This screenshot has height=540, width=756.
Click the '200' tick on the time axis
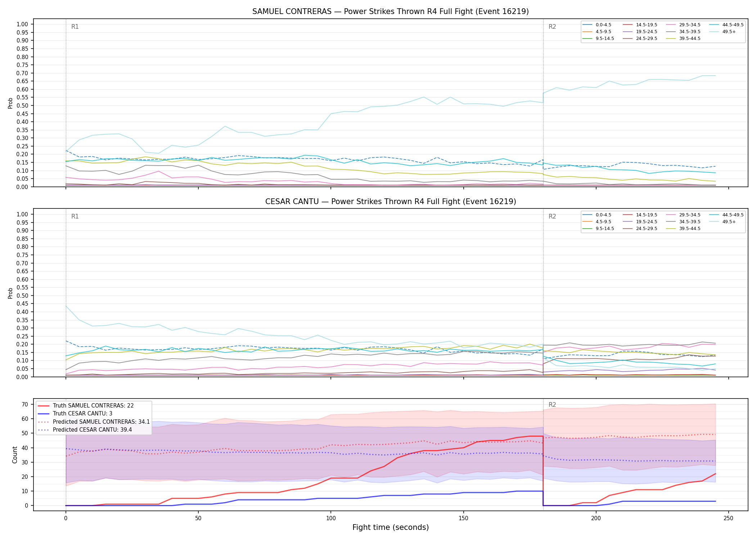click(x=596, y=518)
